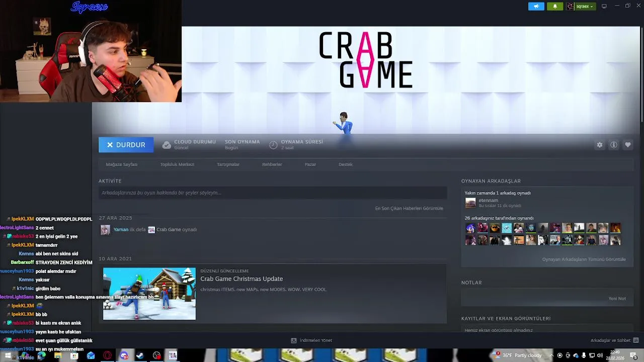
Task: Click NOTLAR section heading
Action: click(x=471, y=283)
